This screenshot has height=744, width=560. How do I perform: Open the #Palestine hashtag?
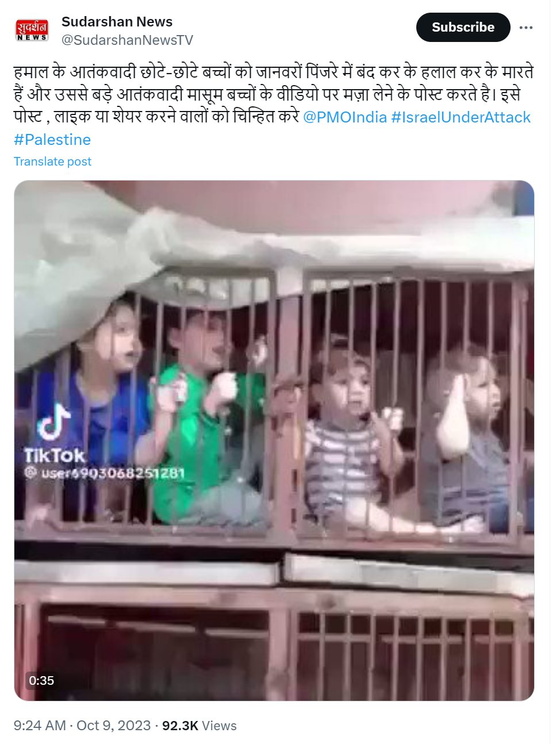point(52,140)
